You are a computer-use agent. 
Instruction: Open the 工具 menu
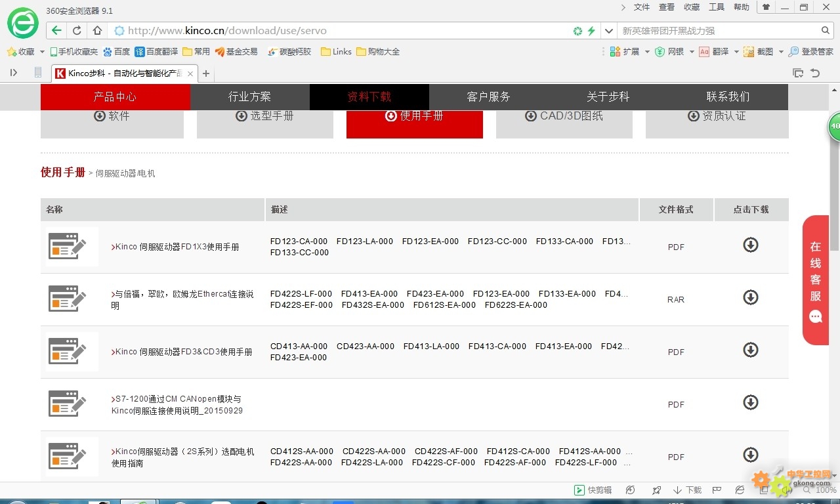(x=717, y=7)
